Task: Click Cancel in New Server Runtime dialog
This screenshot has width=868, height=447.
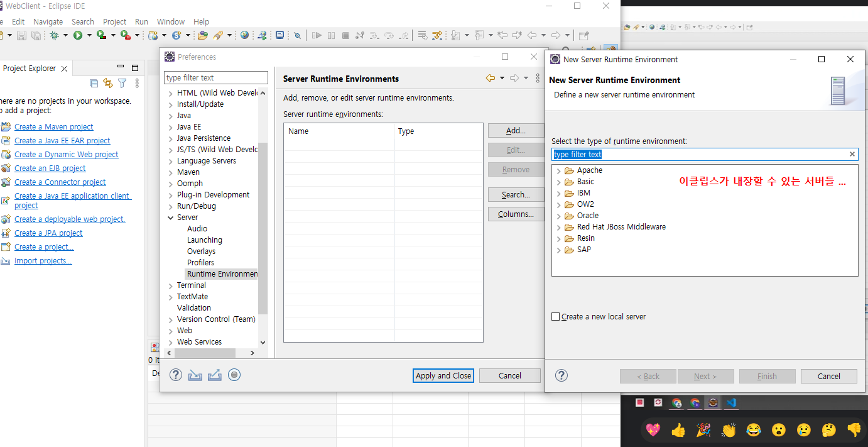Action: pyautogui.click(x=829, y=376)
